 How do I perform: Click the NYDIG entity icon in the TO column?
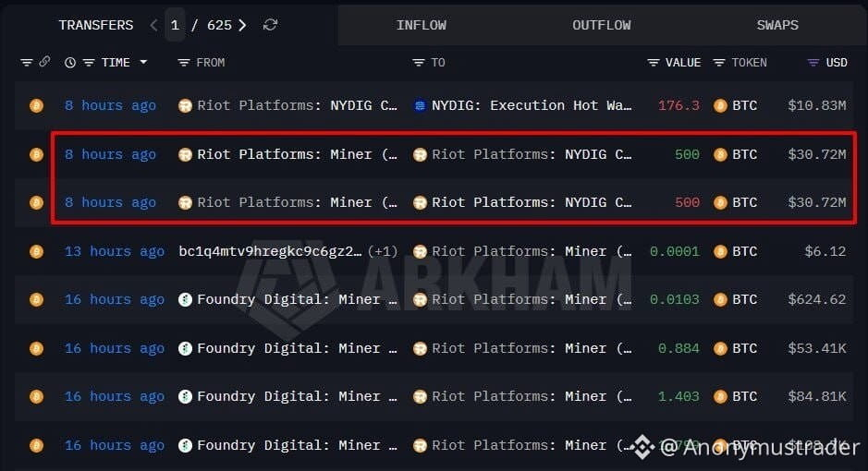pos(420,105)
